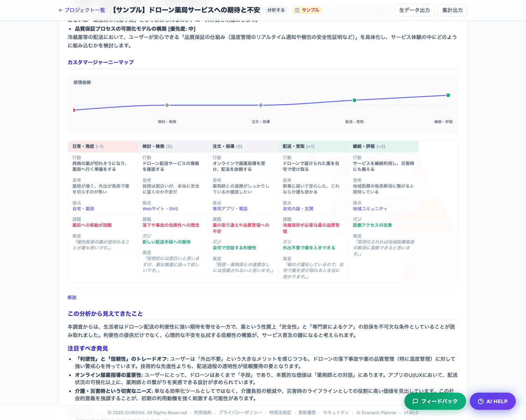Open the プライバシーポリシー footer link

[x=240, y=413]
